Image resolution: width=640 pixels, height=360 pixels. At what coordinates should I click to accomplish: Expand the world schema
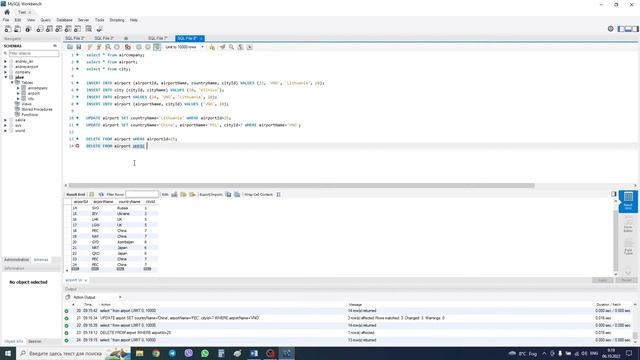click(5, 131)
